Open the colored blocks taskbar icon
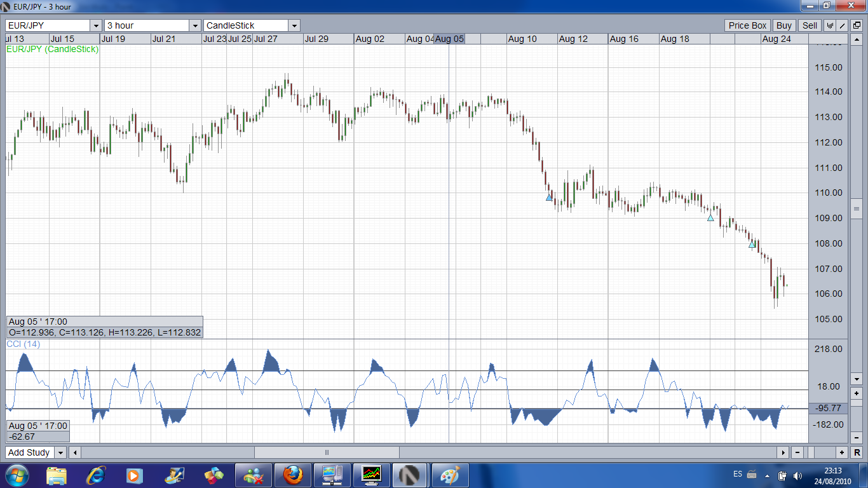The height and width of the screenshot is (488, 868). [214, 475]
